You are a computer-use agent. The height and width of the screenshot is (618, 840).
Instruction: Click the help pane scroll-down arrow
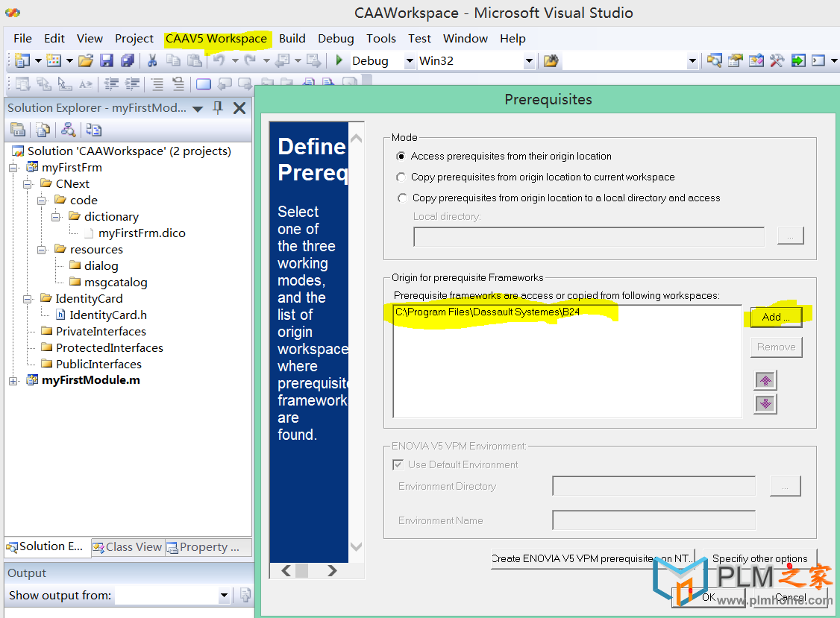point(357,546)
